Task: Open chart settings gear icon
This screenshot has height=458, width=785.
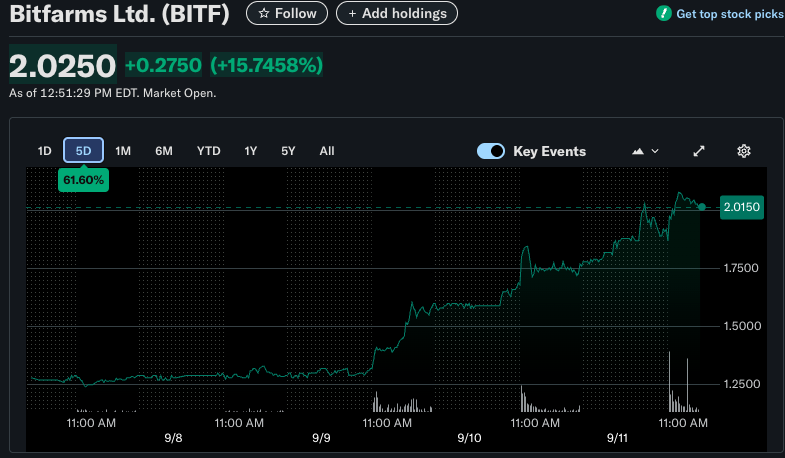Action: click(743, 151)
